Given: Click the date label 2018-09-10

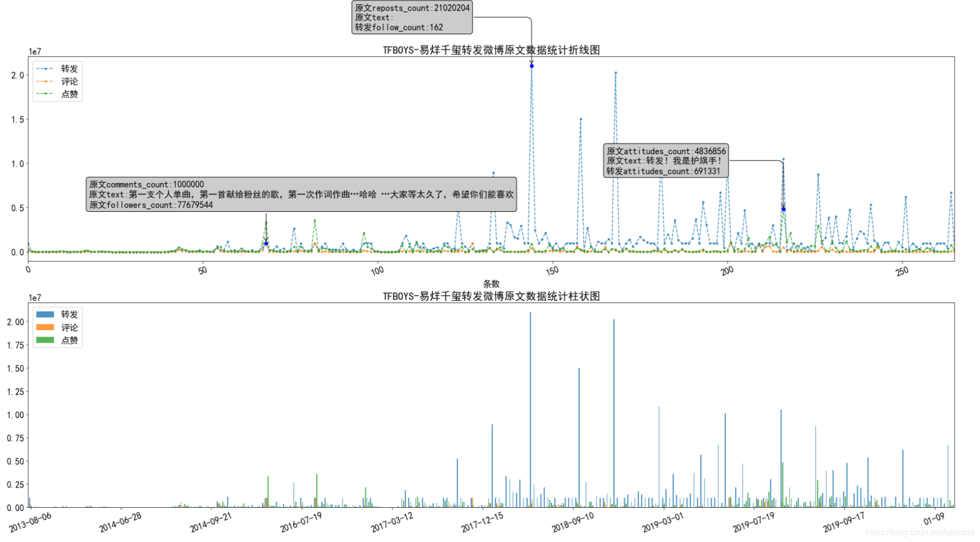Looking at the screenshot, I should pyautogui.click(x=573, y=522).
